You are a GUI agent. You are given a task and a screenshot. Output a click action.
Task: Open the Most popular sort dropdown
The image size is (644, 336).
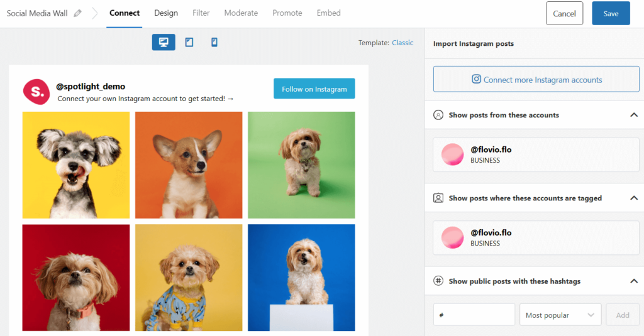(x=560, y=315)
